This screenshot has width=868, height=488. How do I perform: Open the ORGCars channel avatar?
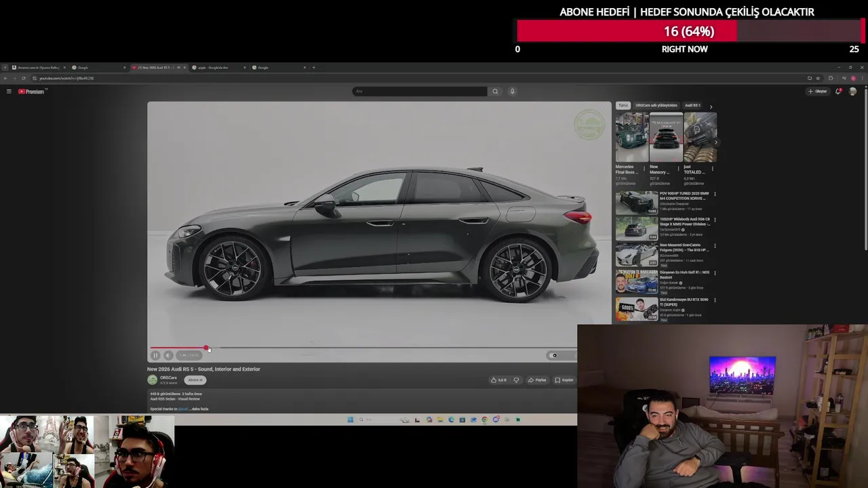153,380
